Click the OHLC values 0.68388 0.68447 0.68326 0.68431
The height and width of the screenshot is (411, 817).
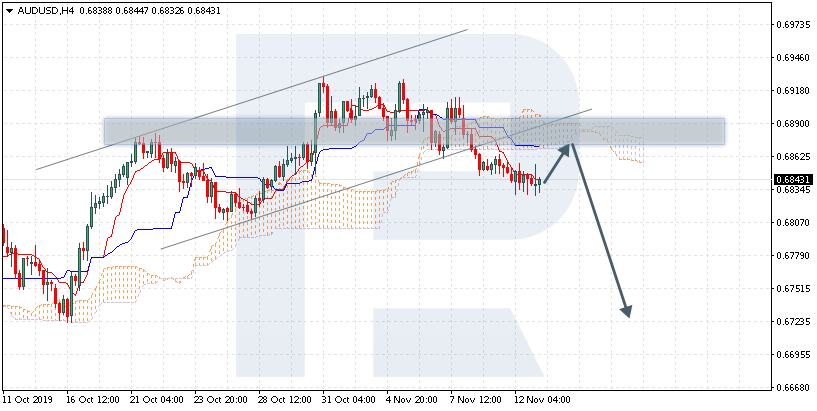150,10
